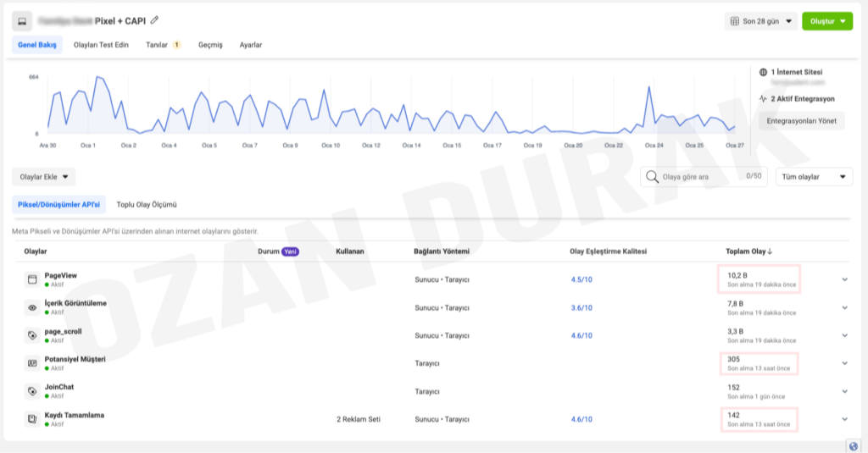
Task: Expand the Kaydı Tamamlama row chevron
Action: (845, 419)
